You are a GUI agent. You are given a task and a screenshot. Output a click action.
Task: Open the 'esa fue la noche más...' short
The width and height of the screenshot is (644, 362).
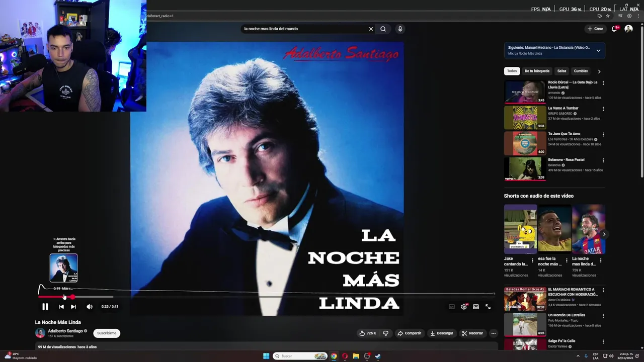554,229
